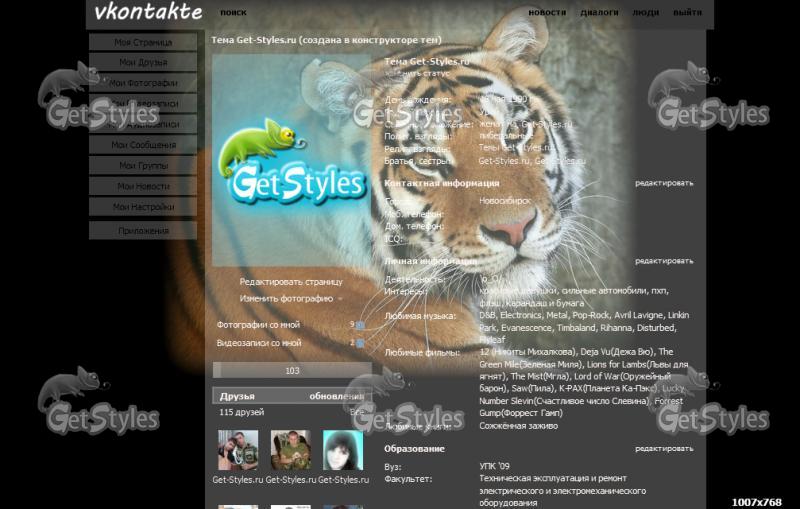Open Моя Страница in the left sidebar
Screen dimensions: 800x509
coord(143,42)
